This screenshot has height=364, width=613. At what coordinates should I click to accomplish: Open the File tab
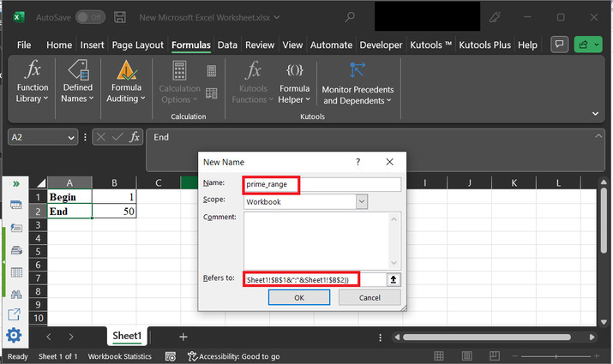[x=24, y=45]
